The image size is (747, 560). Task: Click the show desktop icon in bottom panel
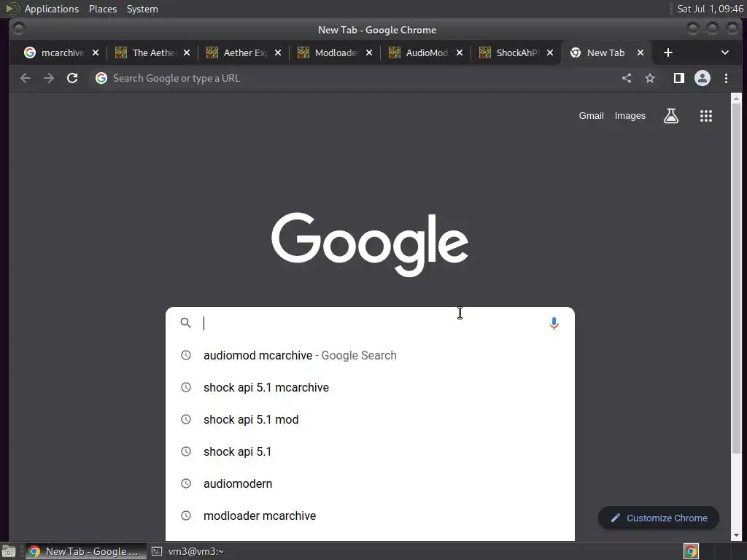(9, 551)
